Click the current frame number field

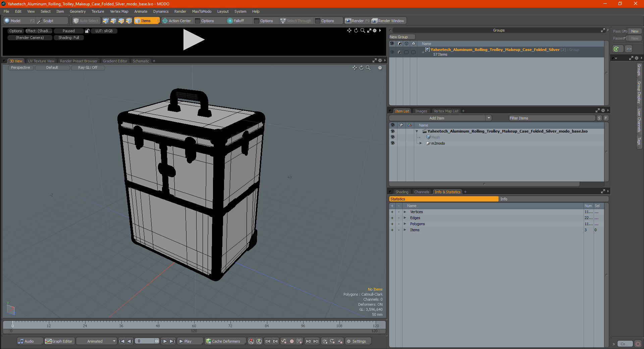pos(145,341)
